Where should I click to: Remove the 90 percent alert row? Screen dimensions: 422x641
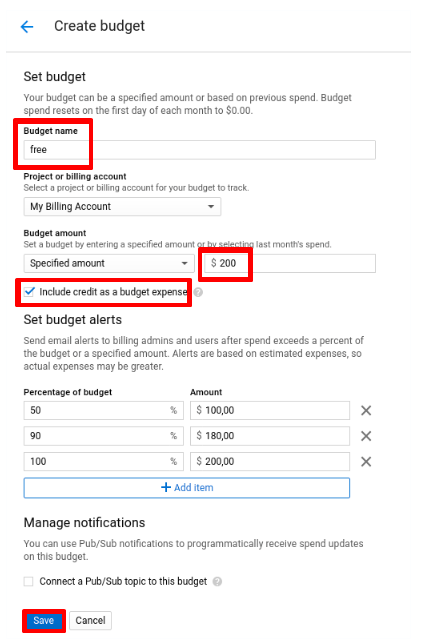[x=366, y=436]
